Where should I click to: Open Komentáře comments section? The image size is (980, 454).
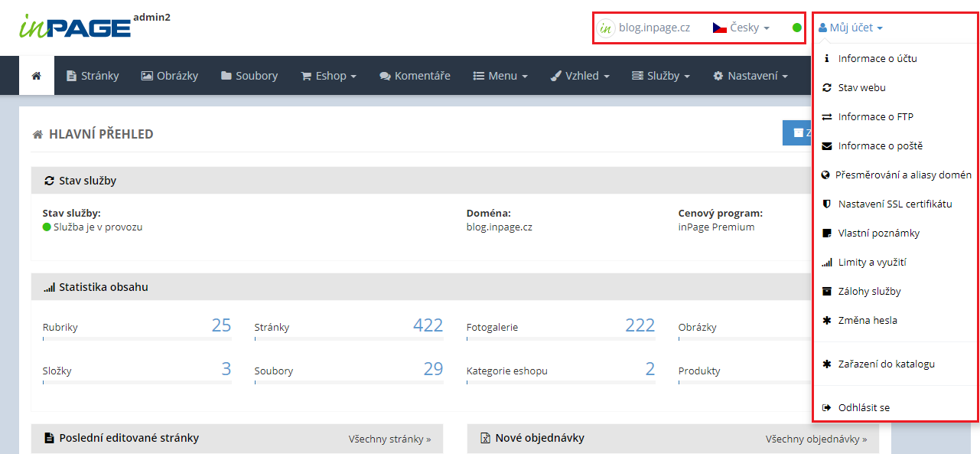(x=415, y=76)
